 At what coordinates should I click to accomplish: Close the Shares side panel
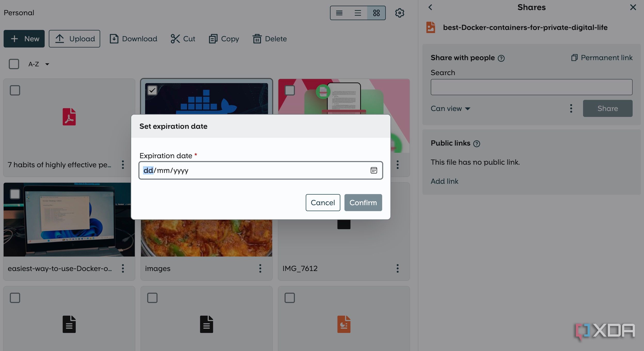[x=633, y=7]
